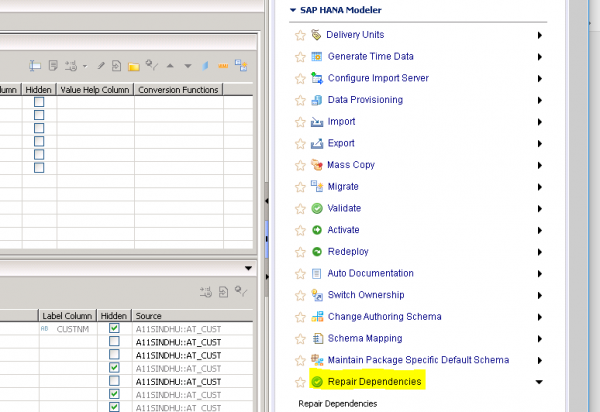Click the Label Column header
This screenshot has width=600, height=412.
tap(67, 316)
